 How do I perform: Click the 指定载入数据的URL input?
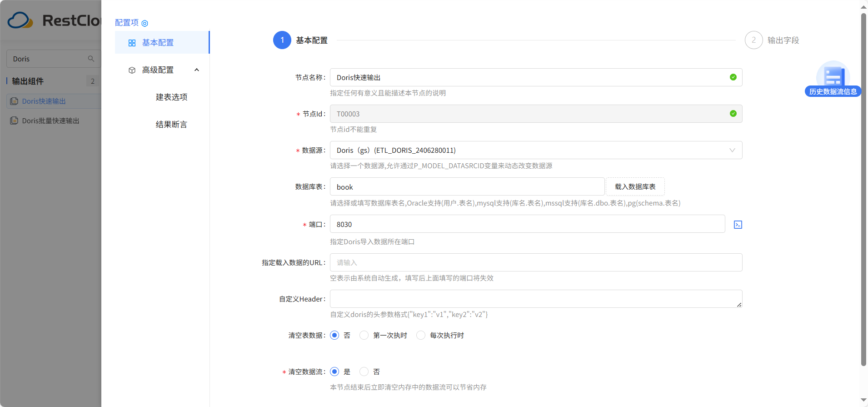click(x=536, y=262)
